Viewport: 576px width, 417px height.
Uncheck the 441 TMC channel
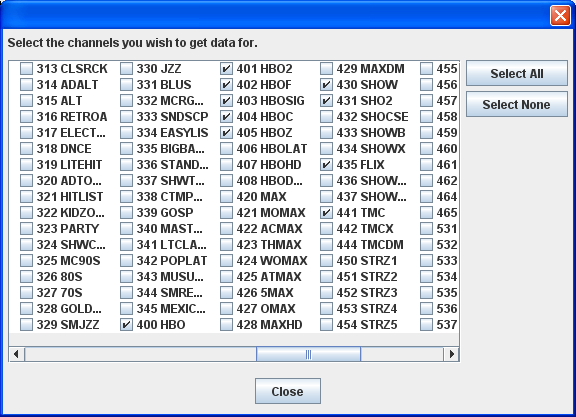326,213
